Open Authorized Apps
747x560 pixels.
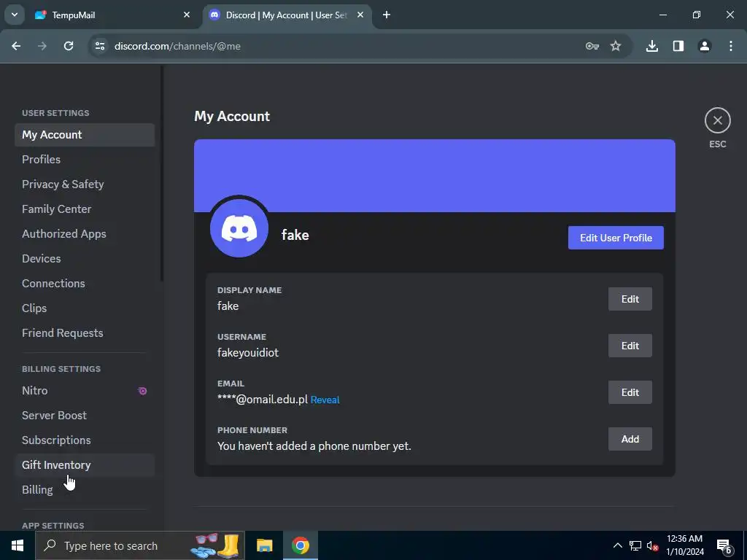coord(85,234)
